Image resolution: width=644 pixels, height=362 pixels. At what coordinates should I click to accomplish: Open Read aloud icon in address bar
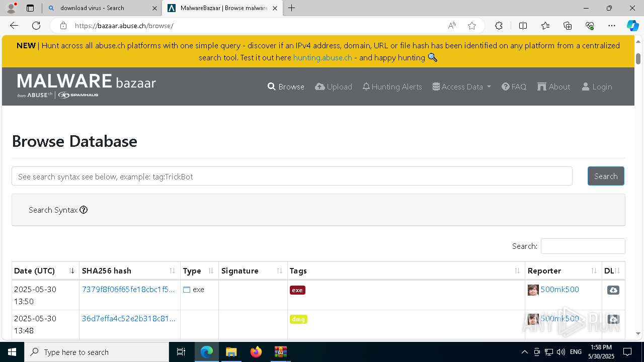(x=452, y=26)
